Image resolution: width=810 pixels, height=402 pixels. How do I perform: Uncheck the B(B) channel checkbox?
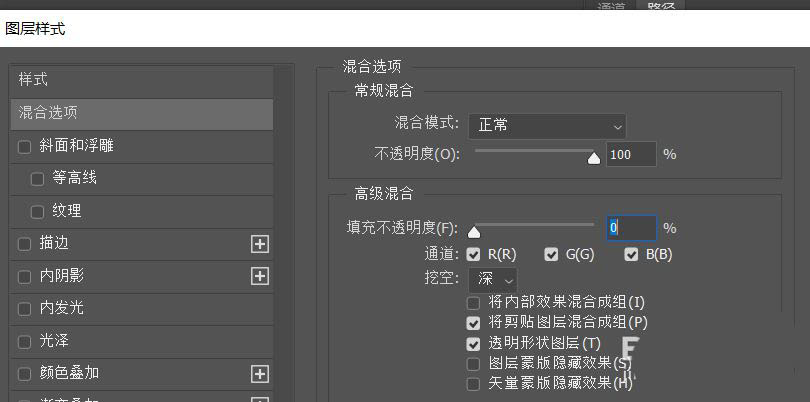[x=631, y=254]
